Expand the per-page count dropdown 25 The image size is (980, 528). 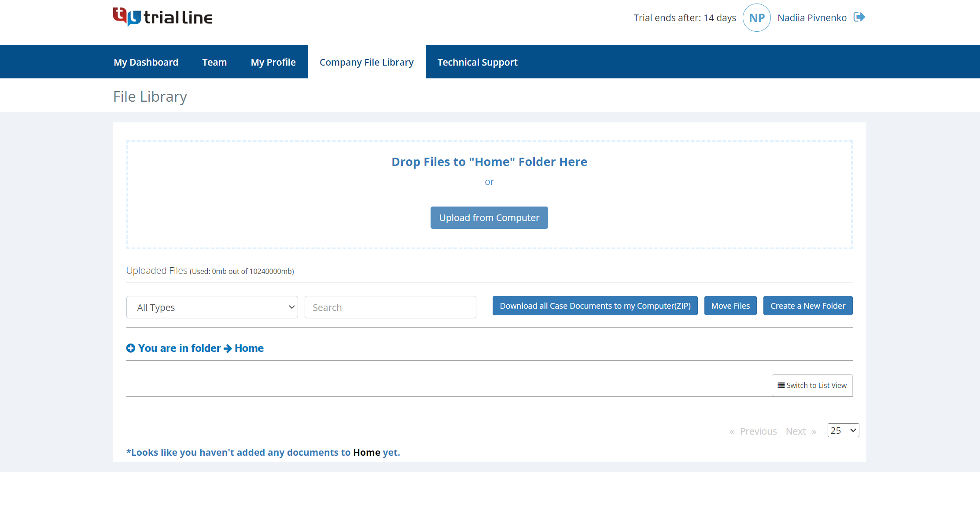[x=844, y=430]
